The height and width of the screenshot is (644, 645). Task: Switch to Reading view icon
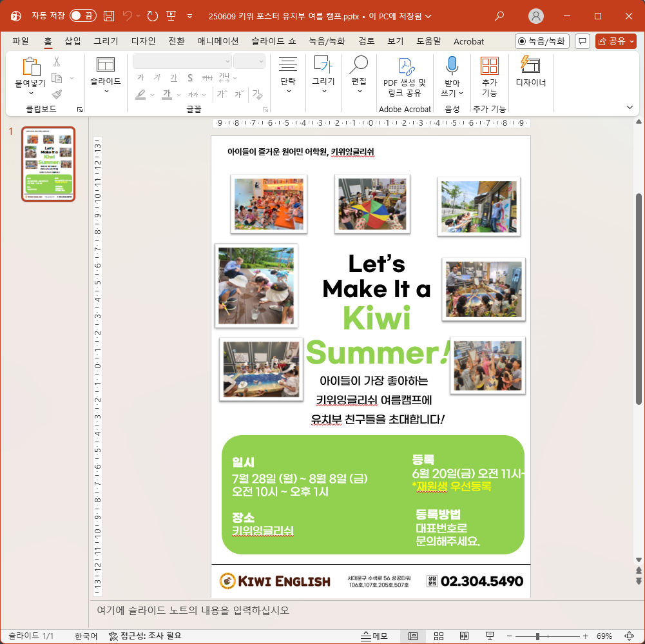point(464,636)
